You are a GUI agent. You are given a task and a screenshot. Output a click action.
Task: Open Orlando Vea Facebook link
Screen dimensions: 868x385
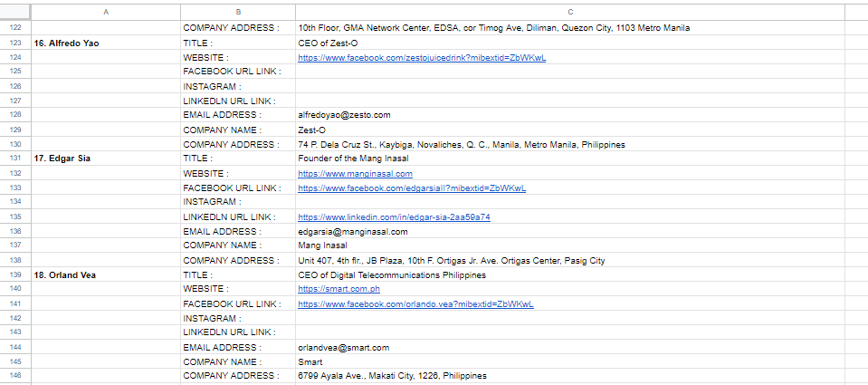(415, 304)
